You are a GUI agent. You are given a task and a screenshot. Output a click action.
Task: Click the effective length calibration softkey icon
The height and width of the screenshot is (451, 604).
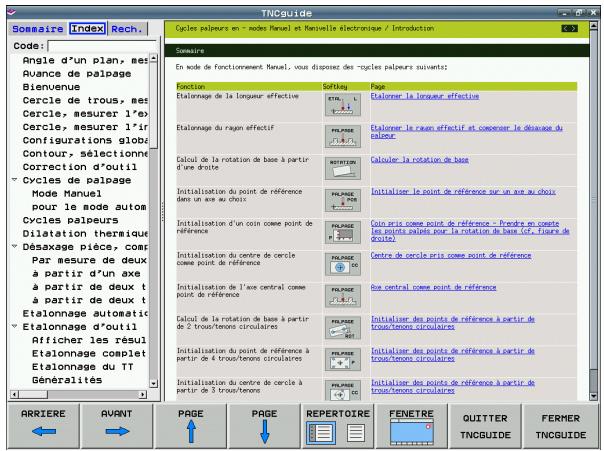click(x=342, y=104)
